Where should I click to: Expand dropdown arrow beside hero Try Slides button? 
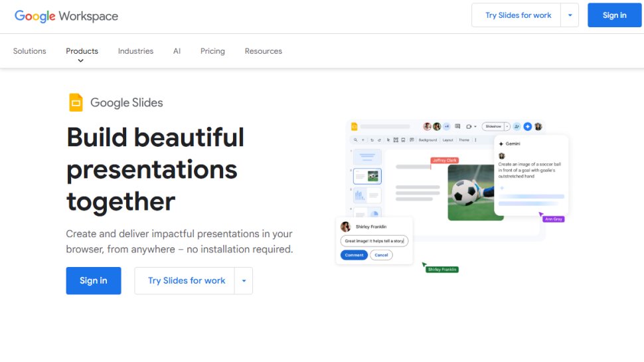click(244, 281)
